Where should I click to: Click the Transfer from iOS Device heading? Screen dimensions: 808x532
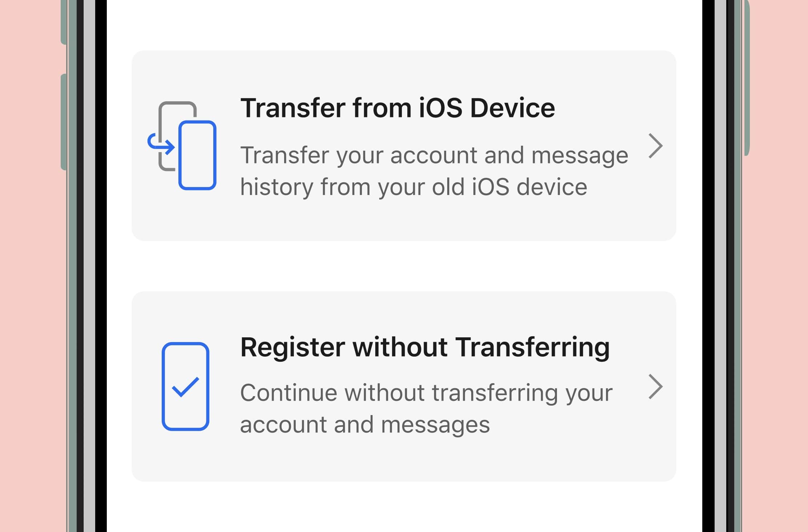[x=399, y=107]
